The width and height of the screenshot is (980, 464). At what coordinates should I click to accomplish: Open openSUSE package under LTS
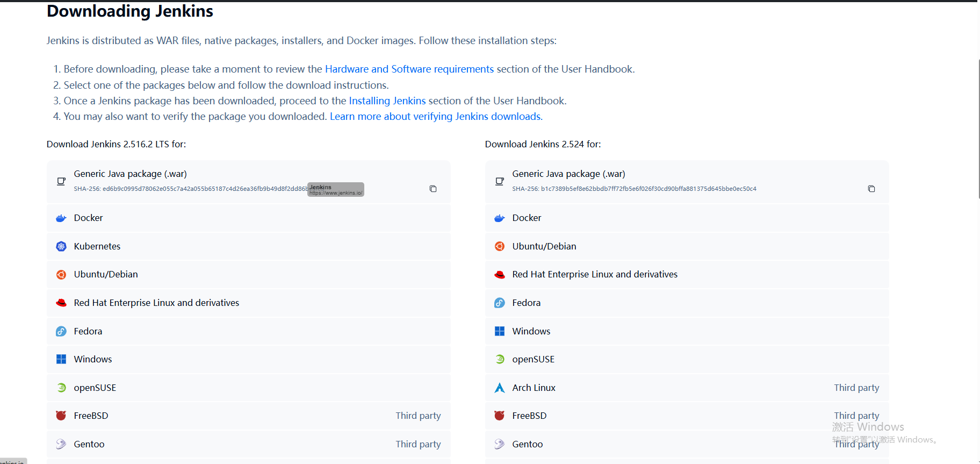point(249,388)
